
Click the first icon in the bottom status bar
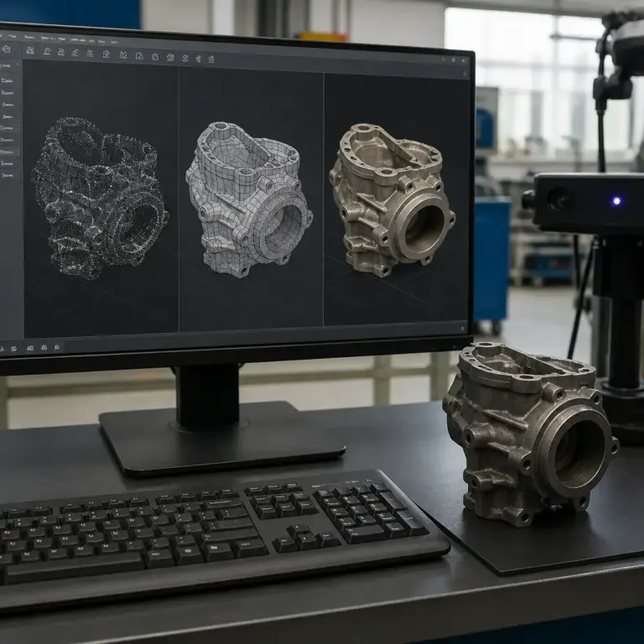tap(2, 349)
